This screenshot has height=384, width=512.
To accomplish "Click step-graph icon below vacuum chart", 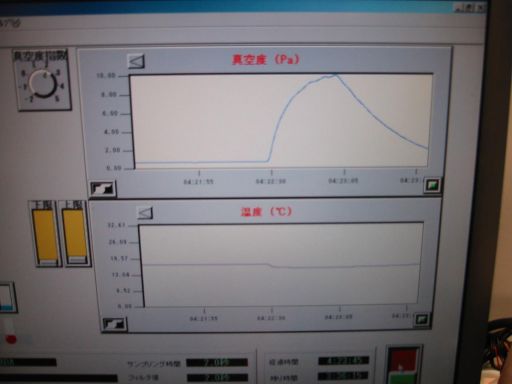I will [103, 189].
